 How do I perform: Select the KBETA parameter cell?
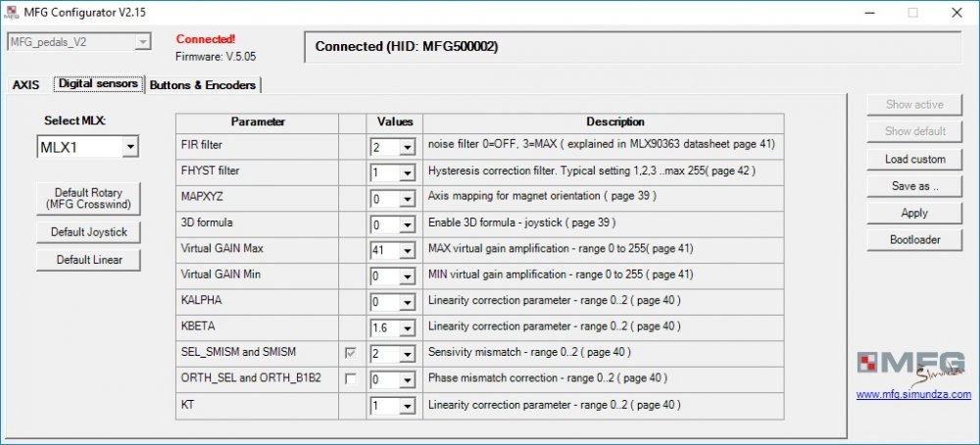[x=258, y=326]
